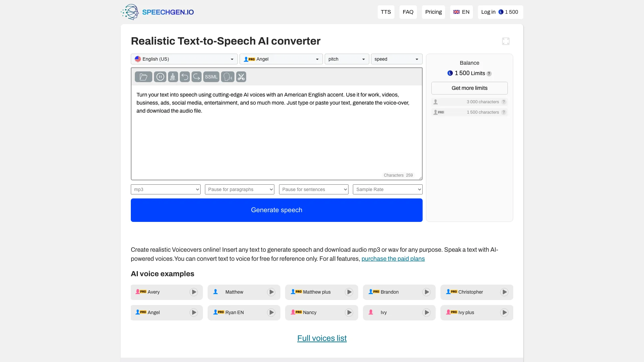Click the pause/break insertion icon
644x362 pixels.
pos(160,76)
